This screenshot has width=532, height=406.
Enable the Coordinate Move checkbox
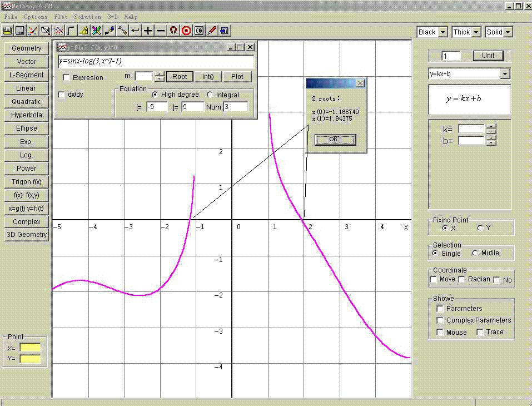click(433, 279)
